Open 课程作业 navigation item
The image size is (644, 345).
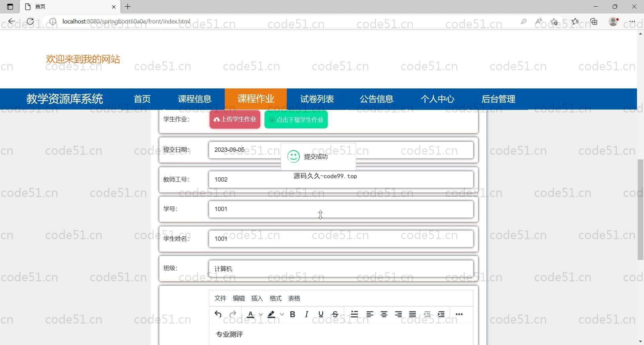tap(256, 99)
